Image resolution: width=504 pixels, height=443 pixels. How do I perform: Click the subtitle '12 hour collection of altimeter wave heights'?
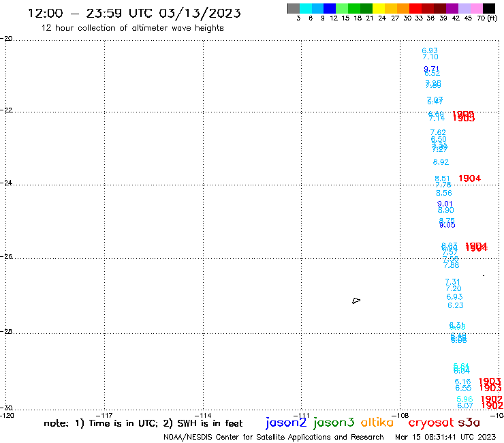pos(132,28)
